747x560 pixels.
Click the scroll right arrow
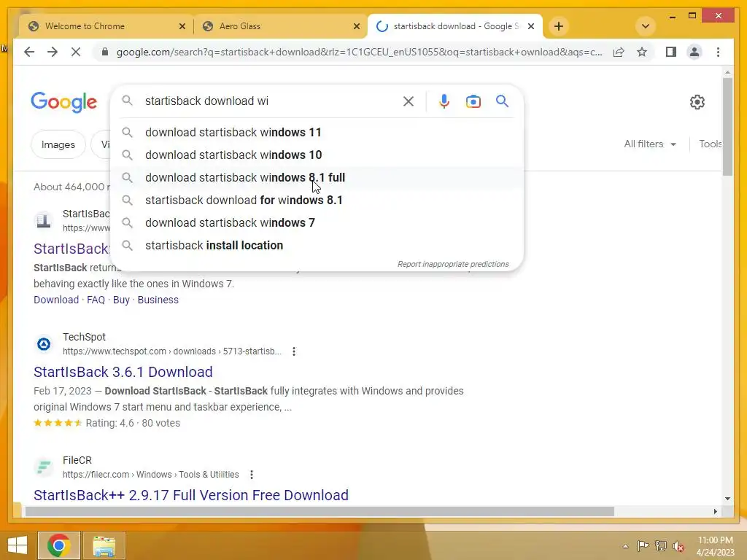715,511
